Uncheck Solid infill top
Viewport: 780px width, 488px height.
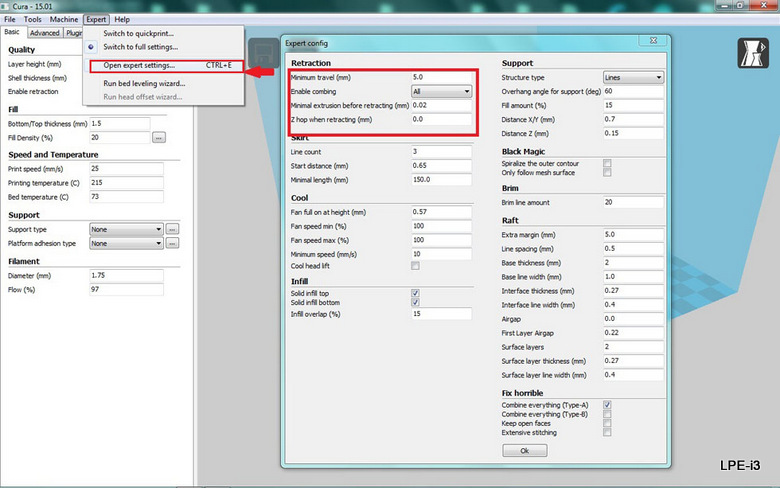coord(415,294)
